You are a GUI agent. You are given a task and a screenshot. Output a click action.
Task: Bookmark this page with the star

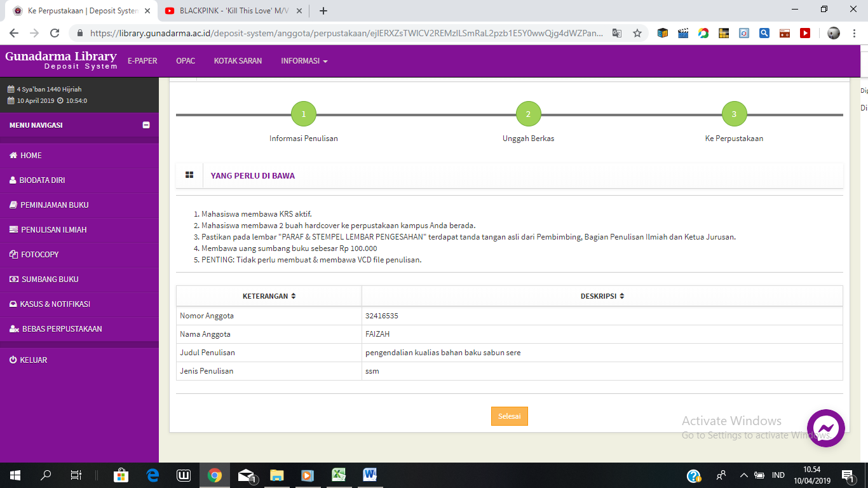[637, 33]
